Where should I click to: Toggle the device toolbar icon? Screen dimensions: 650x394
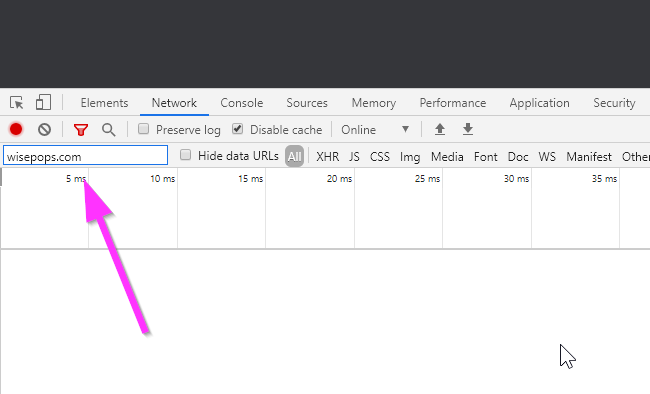tap(43, 102)
